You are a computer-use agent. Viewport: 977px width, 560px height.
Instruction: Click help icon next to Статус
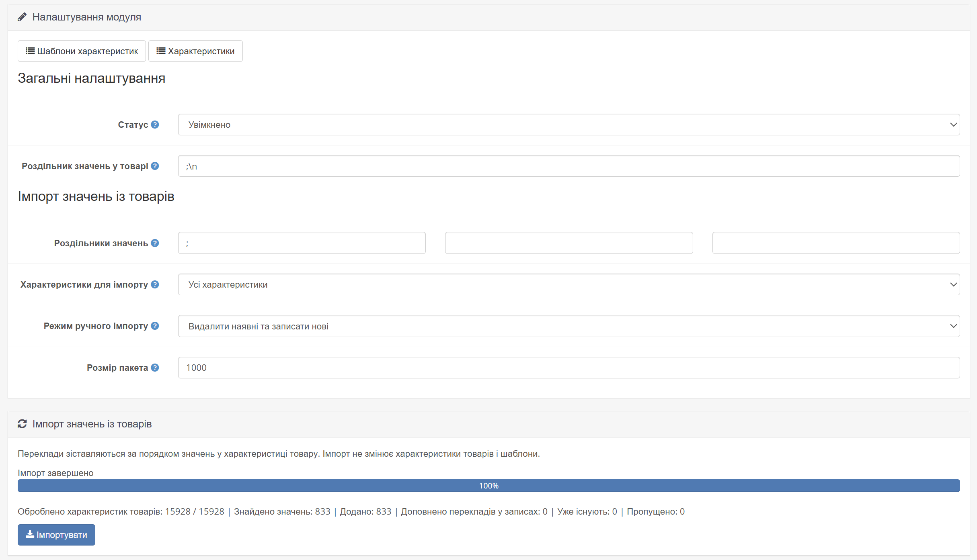click(155, 125)
